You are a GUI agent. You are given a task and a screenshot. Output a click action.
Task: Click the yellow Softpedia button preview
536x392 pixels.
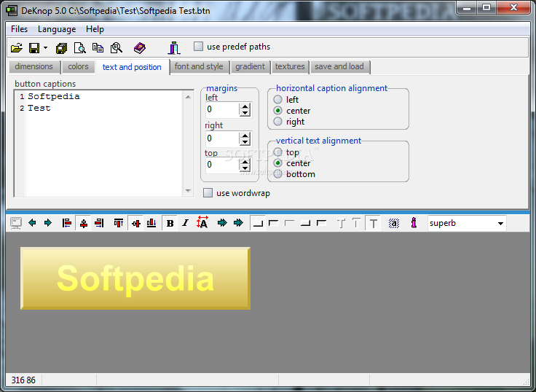pos(135,278)
